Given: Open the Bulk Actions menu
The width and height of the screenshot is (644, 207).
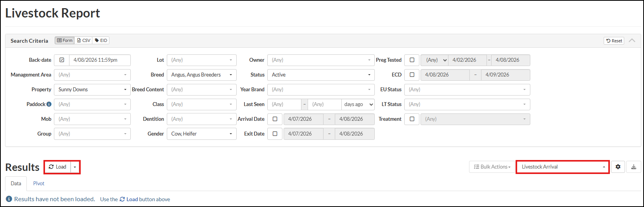Looking at the screenshot, I should (492, 167).
